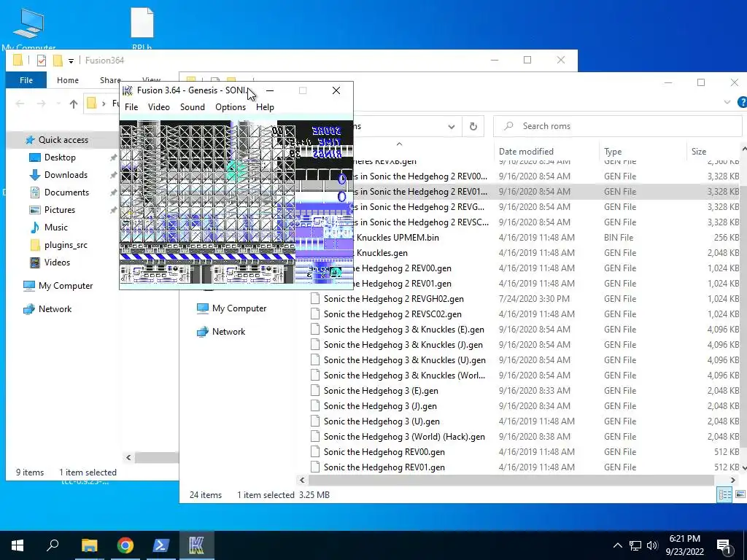The width and height of the screenshot is (747, 560).
Task: Open the Fusion Video menu
Action: click(x=158, y=107)
